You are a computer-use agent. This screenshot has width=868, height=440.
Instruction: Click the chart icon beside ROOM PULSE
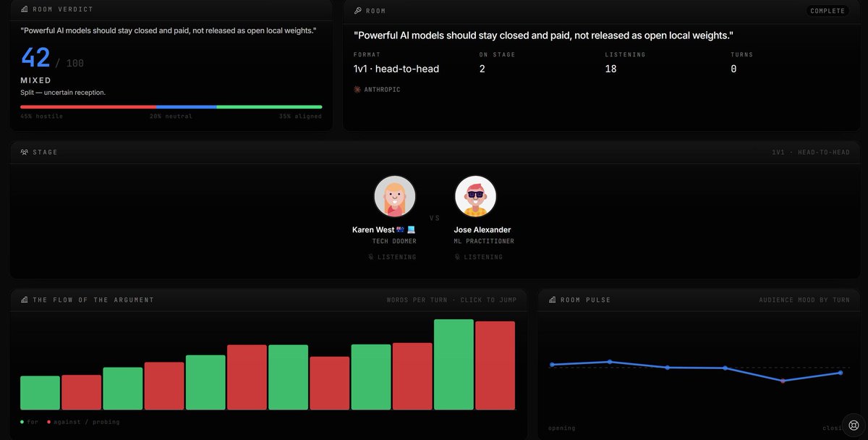(x=553, y=300)
